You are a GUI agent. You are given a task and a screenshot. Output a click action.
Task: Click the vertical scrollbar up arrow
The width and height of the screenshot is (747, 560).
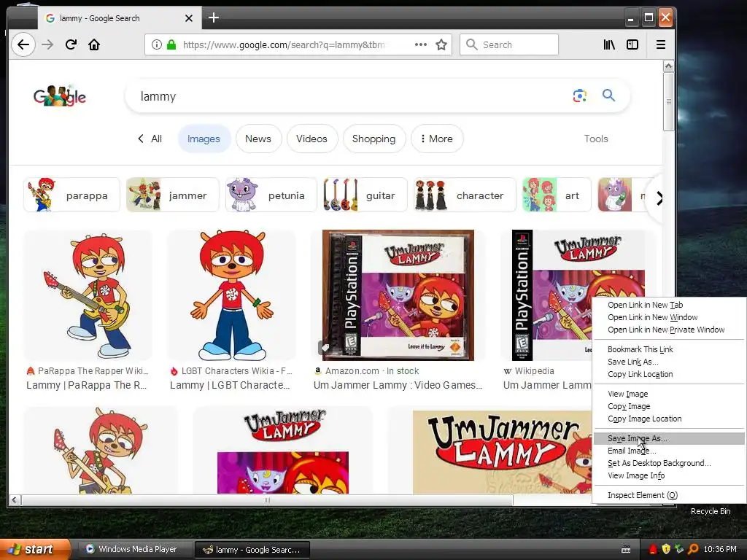point(668,66)
